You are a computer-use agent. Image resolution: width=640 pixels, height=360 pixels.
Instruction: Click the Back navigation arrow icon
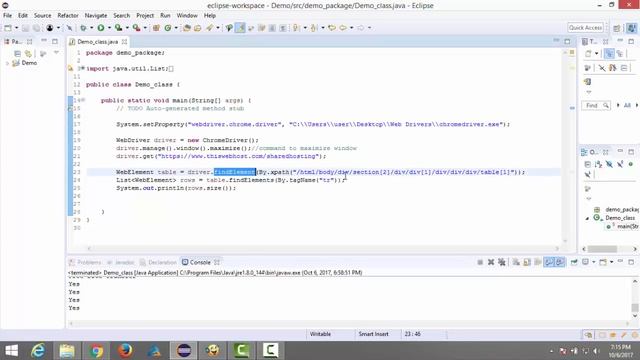(x=343, y=28)
